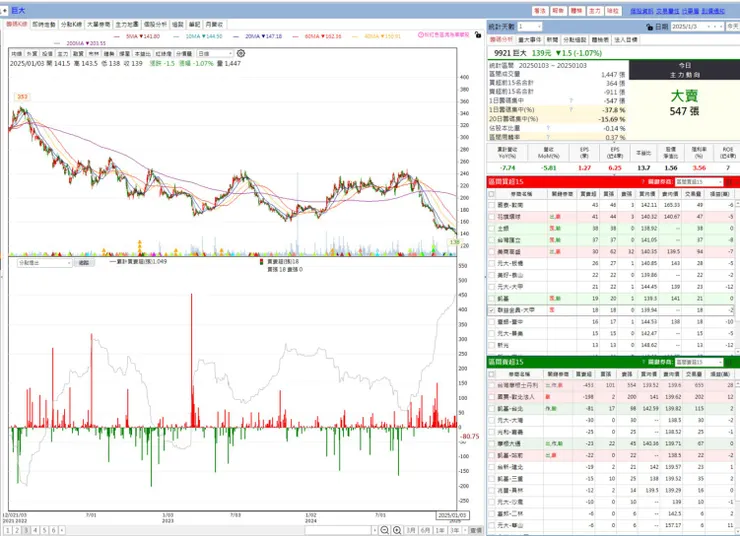Select the 元大-大甲 broker row

(612, 287)
